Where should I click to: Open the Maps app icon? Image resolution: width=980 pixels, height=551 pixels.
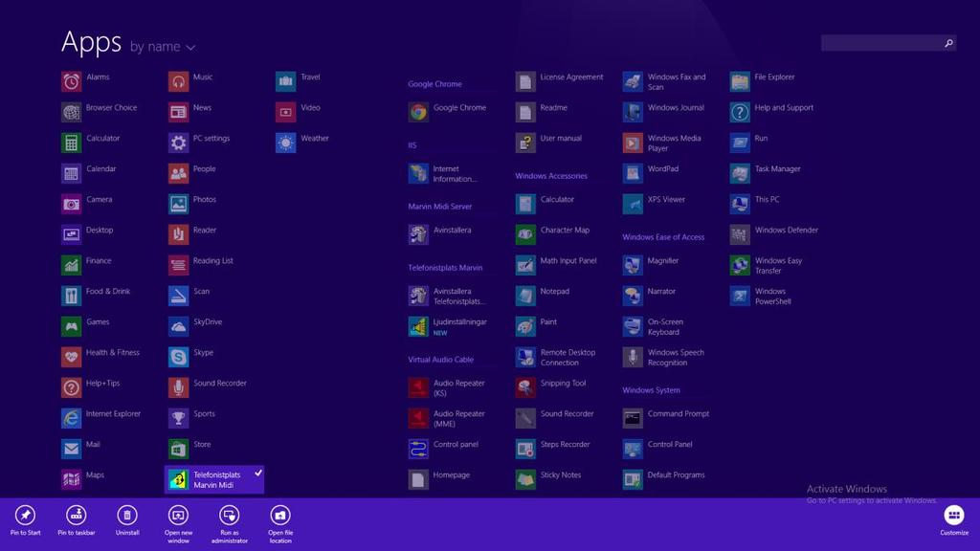pyautogui.click(x=71, y=479)
